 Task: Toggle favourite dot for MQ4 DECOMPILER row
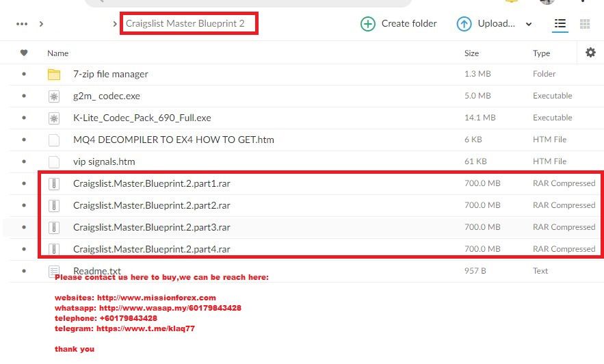[x=24, y=140]
